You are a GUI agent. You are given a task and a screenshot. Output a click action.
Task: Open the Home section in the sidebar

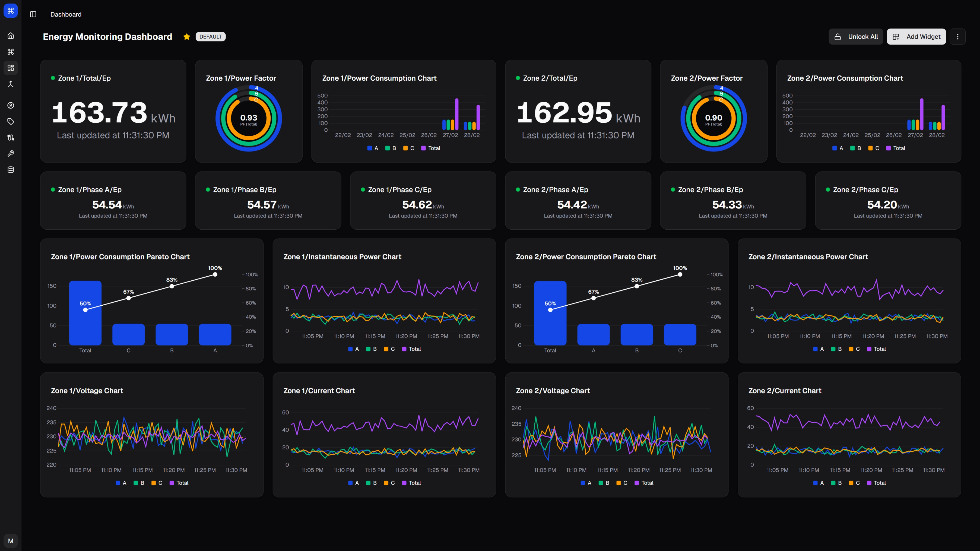11,35
